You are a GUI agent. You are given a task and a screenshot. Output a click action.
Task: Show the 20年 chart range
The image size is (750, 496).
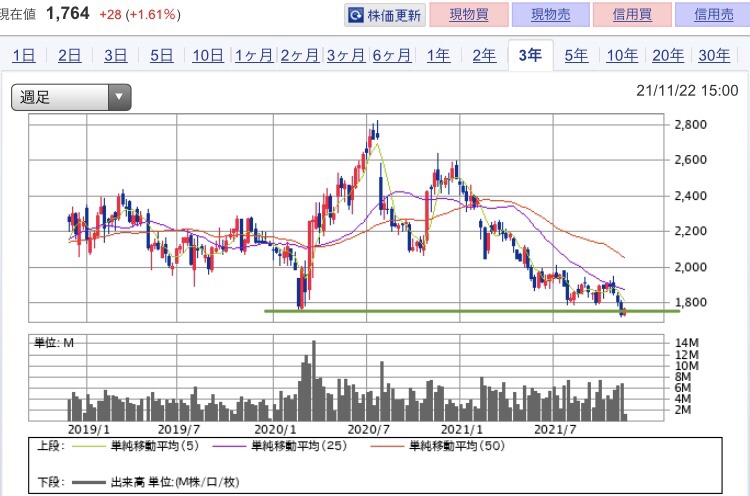pos(668,55)
